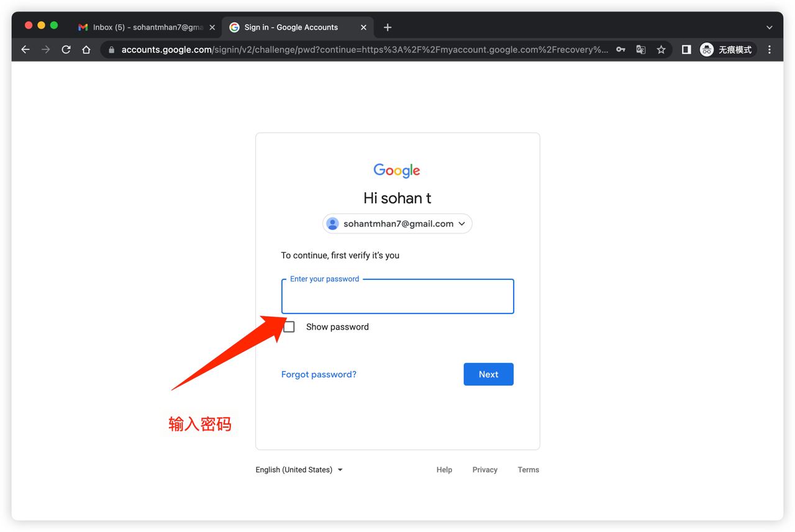795x532 pixels.
Task: Open the incognito profile indicator
Action: [x=726, y=50]
